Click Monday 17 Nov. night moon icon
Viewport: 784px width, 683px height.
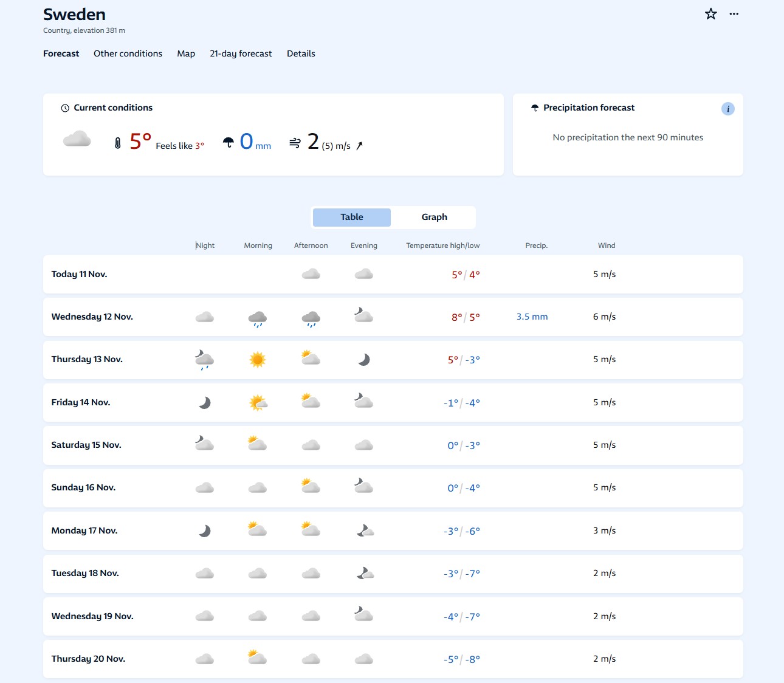click(205, 531)
